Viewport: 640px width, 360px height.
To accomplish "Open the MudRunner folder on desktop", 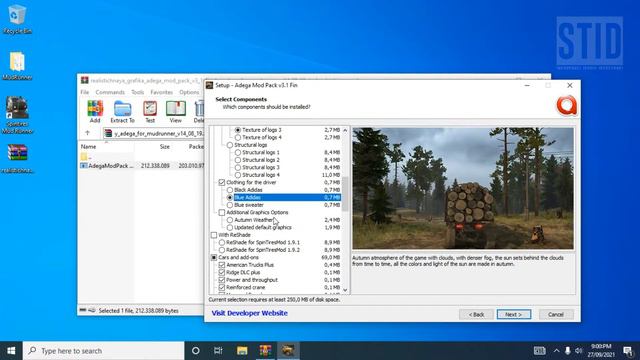I will tap(17, 65).
